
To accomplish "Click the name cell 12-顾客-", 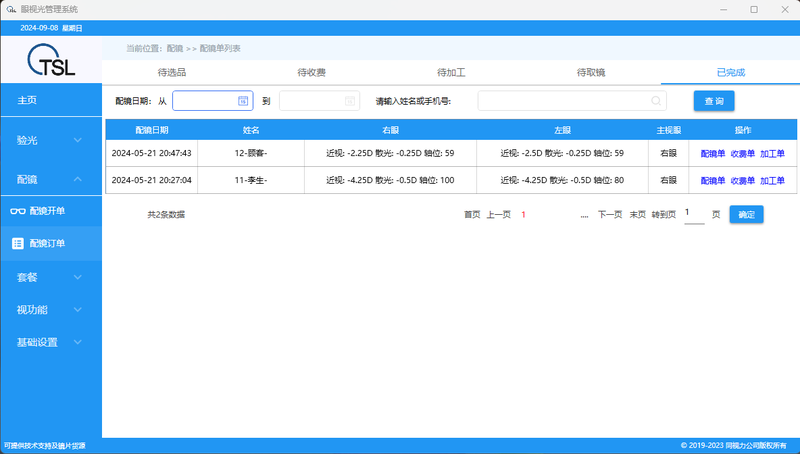I will pos(251,153).
